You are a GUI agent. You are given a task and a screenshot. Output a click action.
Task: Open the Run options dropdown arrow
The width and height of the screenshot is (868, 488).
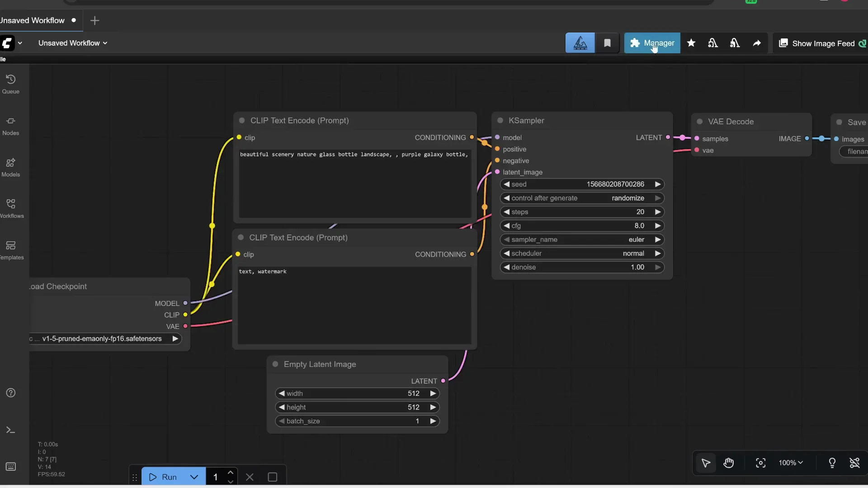point(194,477)
